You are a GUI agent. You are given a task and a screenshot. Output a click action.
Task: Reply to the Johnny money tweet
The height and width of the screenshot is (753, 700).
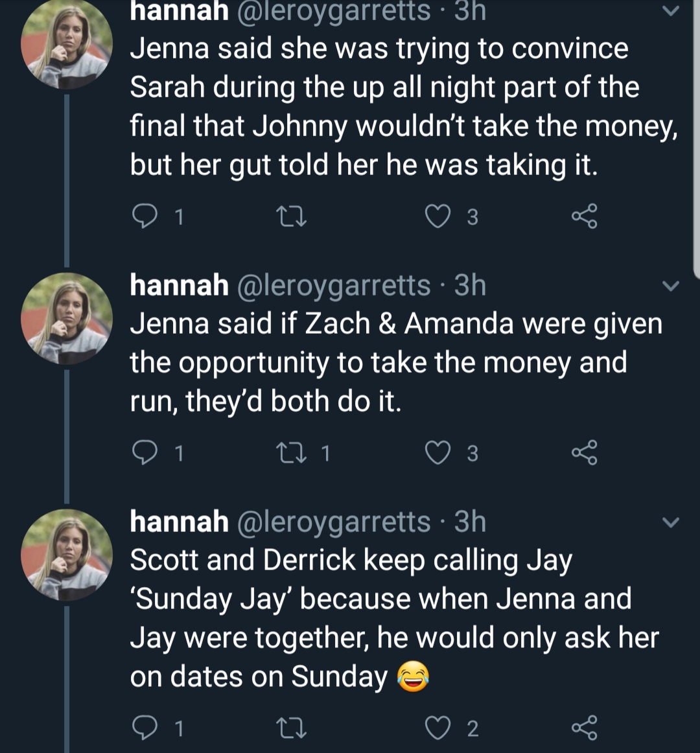[145, 216]
